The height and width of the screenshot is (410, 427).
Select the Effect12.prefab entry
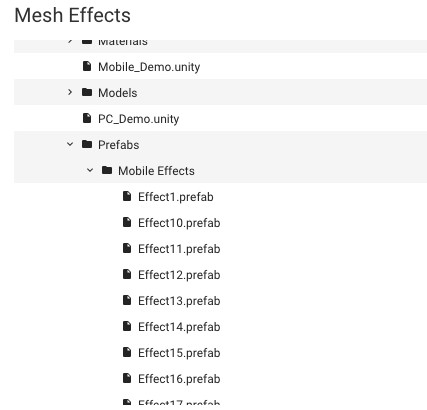(179, 275)
